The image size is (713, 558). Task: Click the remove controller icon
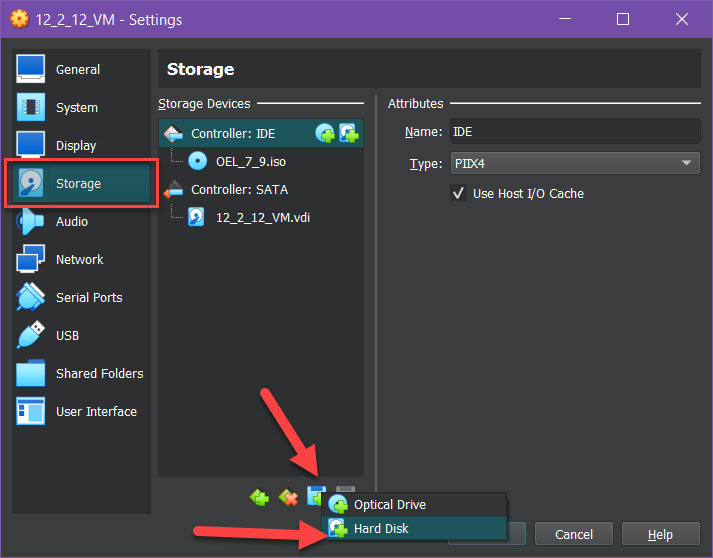(x=289, y=496)
